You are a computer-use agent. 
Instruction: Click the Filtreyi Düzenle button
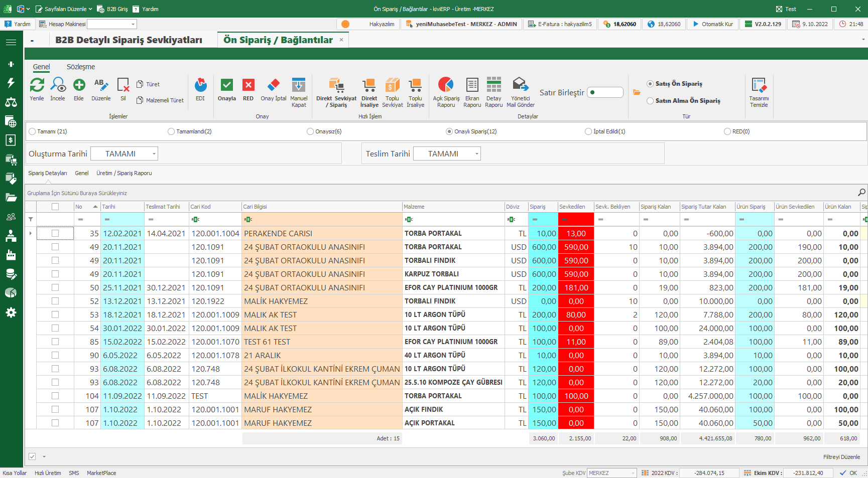click(x=841, y=457)
